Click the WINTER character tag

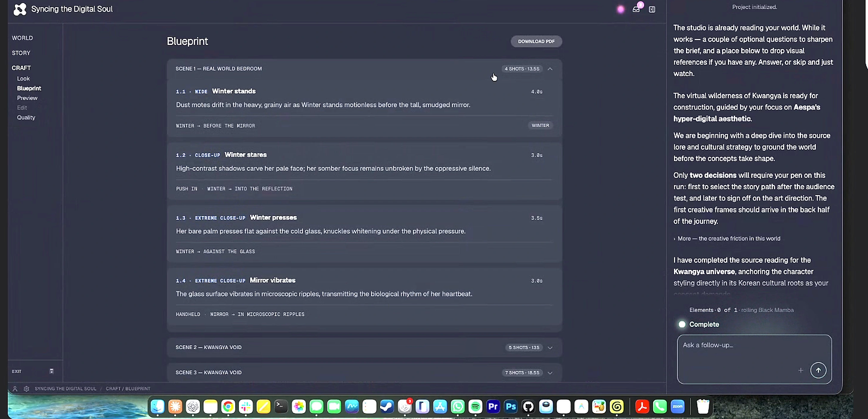540,125
